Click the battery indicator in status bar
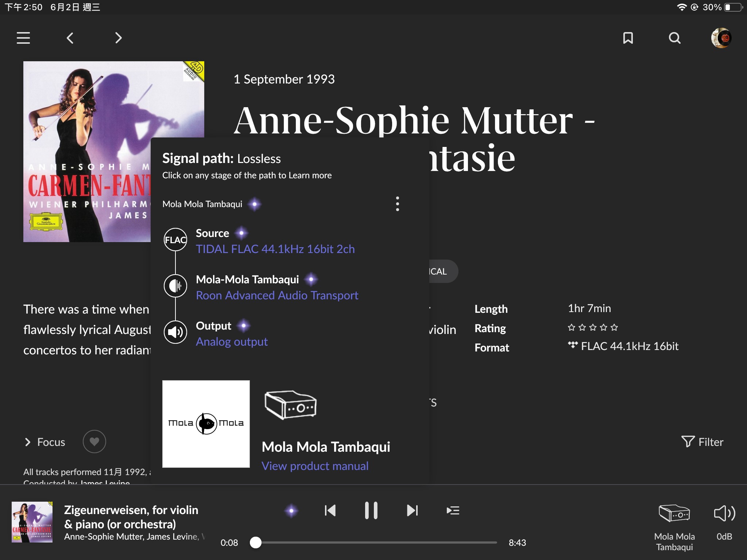Viewport: 747px width, 560px height. click(734, 7)
